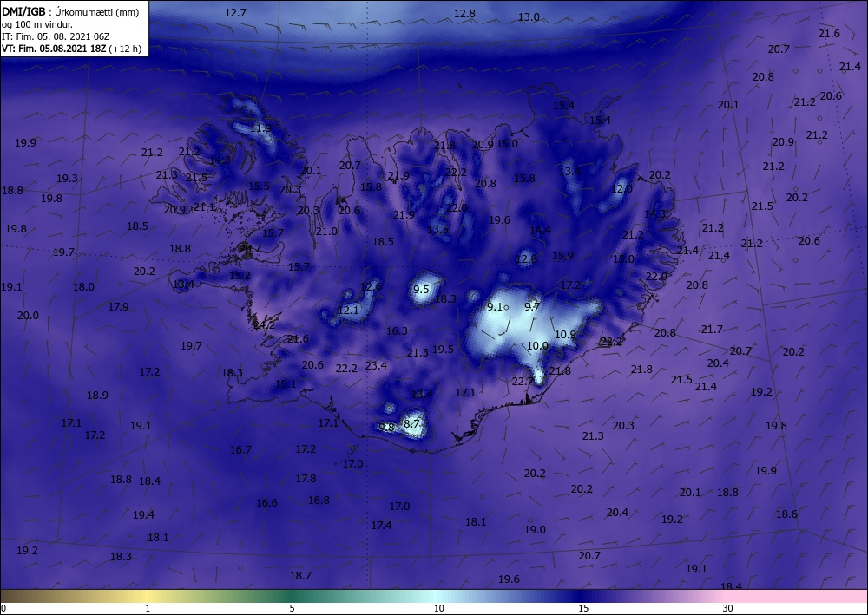Click the map value '15.9'
Image resolution: width=868 pixels, height=615 pixels.
pyautogui.click(x=562, y=256)
